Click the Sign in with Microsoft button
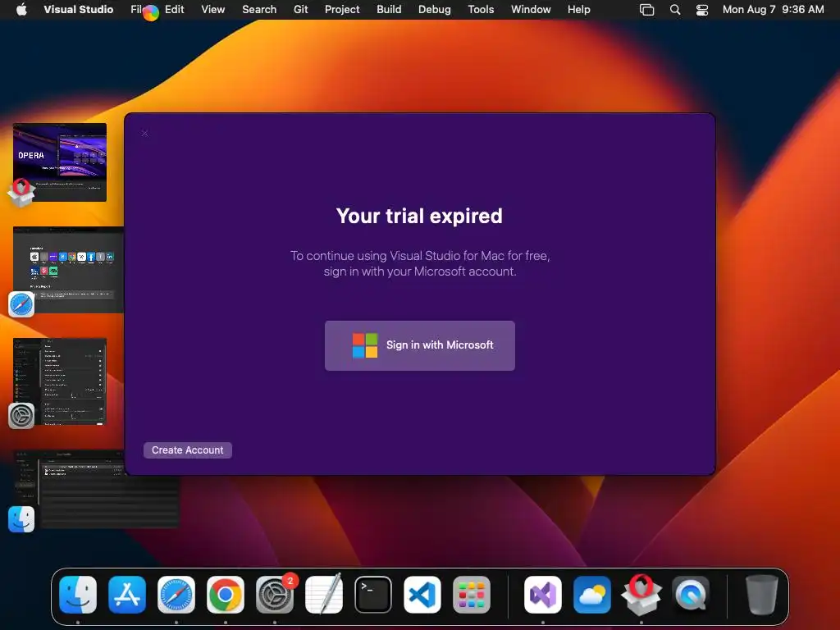 419,345
